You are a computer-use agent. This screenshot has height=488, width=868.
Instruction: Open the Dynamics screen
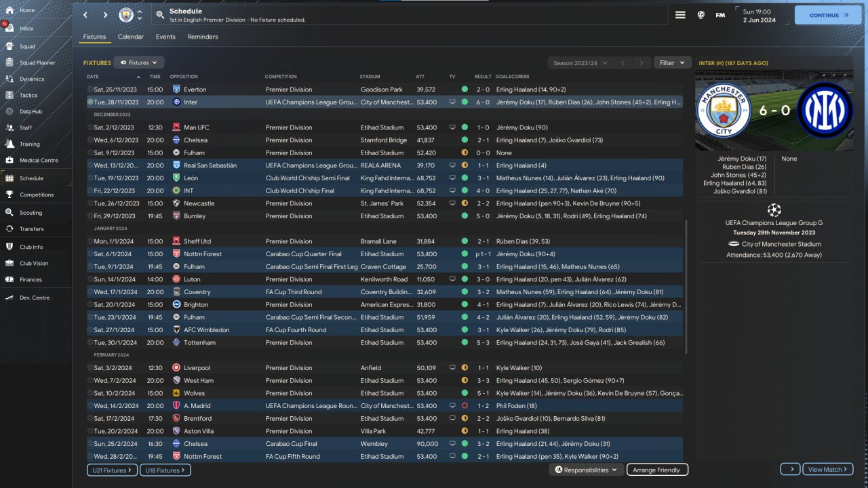pos(32,79)
